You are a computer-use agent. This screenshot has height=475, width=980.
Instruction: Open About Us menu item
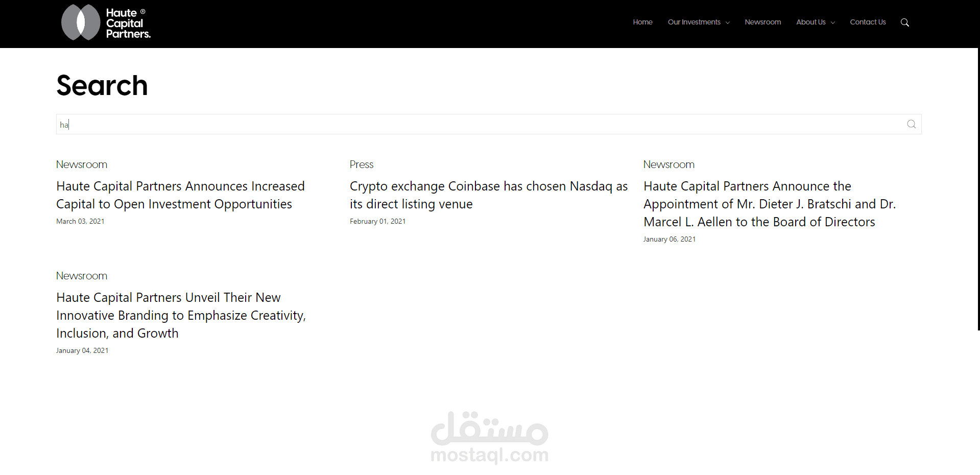(x=810, y=22)
